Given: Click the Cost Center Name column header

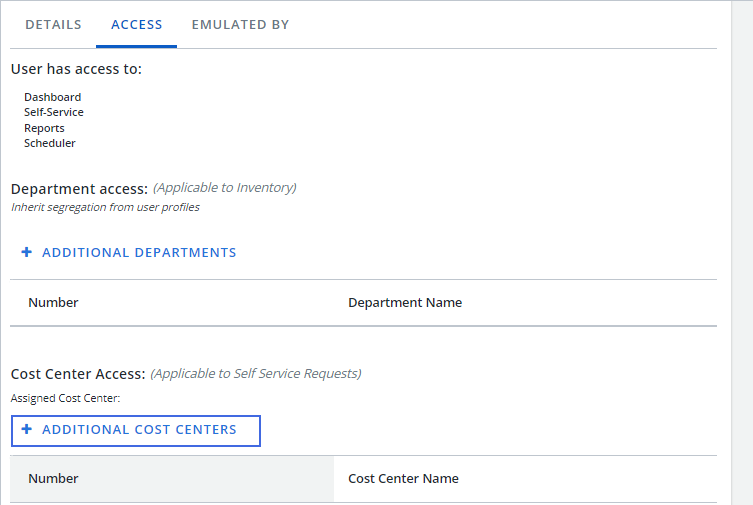Looking at the screenshot, I should (x=403, y=479).
